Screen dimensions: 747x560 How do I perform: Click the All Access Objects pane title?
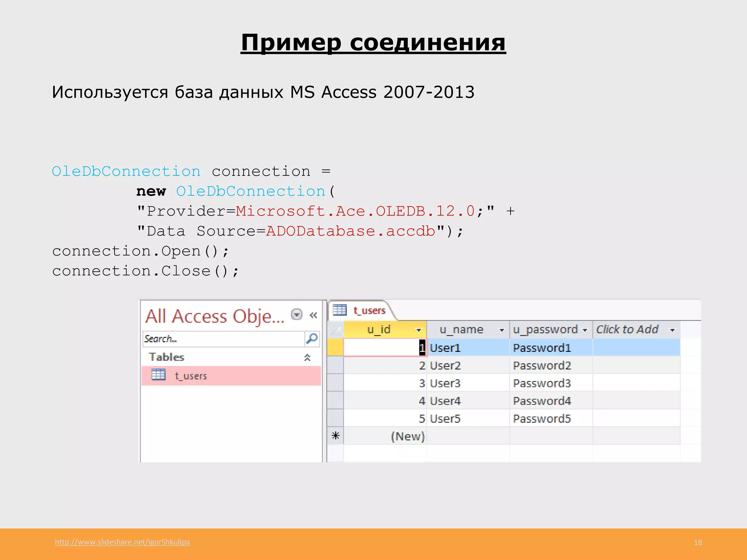[x=214, y=316]
